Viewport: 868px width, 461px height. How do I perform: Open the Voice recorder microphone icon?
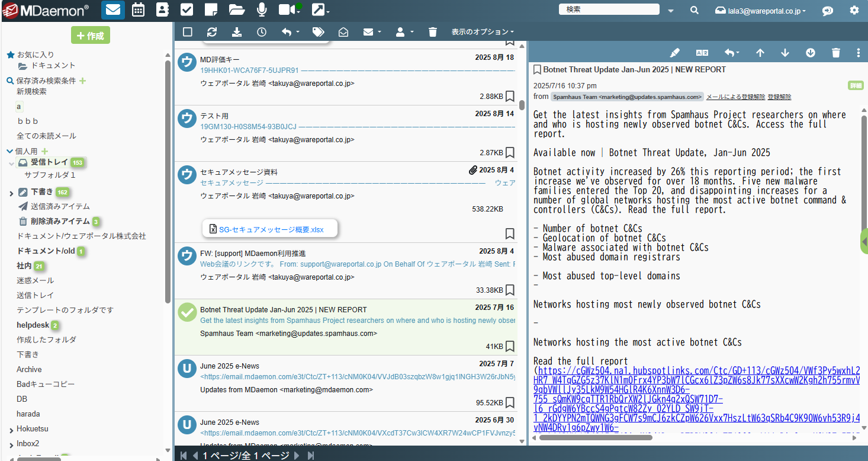pyautogui.click(x=261, y=10)
